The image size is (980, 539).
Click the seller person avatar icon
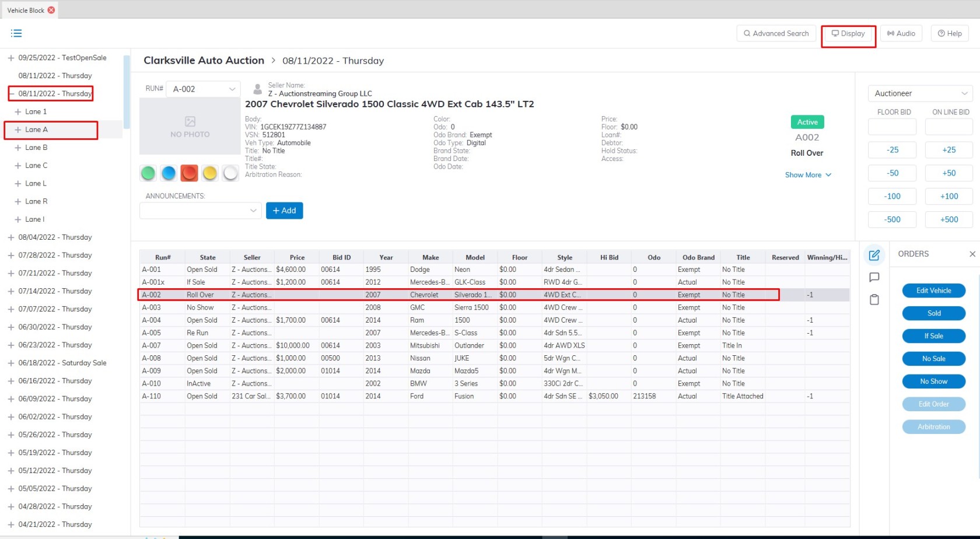[x=257, y=89]
